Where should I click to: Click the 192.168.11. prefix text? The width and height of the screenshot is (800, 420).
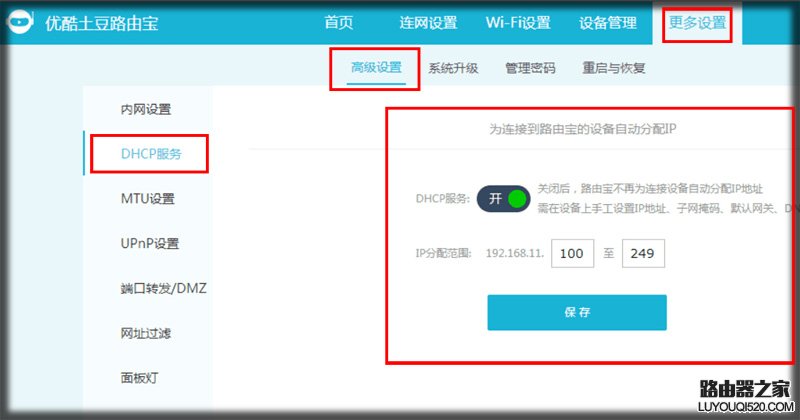coord(515,253)
